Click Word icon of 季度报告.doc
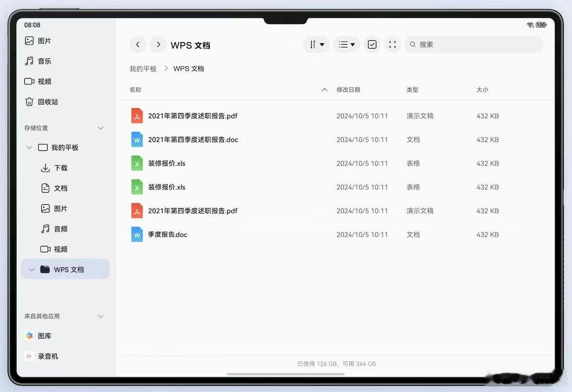The image size is (572, 392). pyautogui.click(x=137, y=235)
